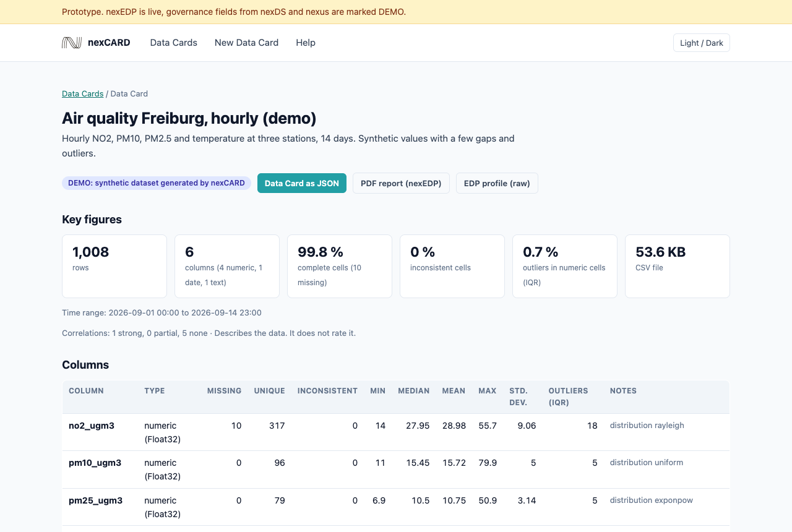
Task: Click the 'distribution uniform' note
Action: [x=647, y=463]
